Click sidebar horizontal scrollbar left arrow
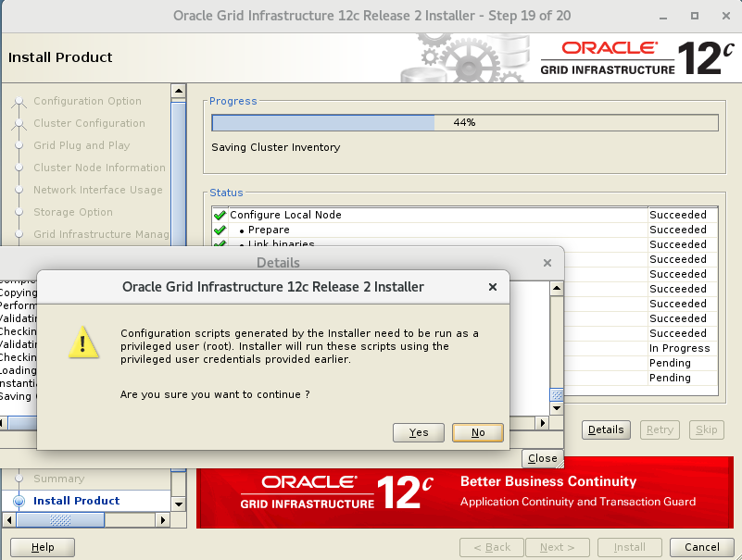The width and height of the screenshot is (742, 560). 9,520
